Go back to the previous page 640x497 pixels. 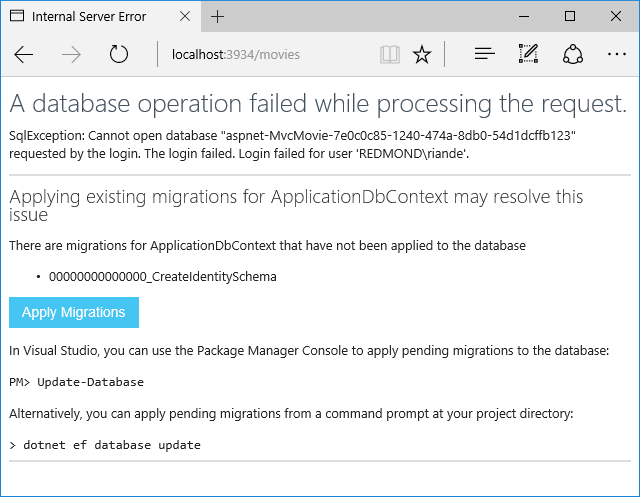[x=24, y=54]
